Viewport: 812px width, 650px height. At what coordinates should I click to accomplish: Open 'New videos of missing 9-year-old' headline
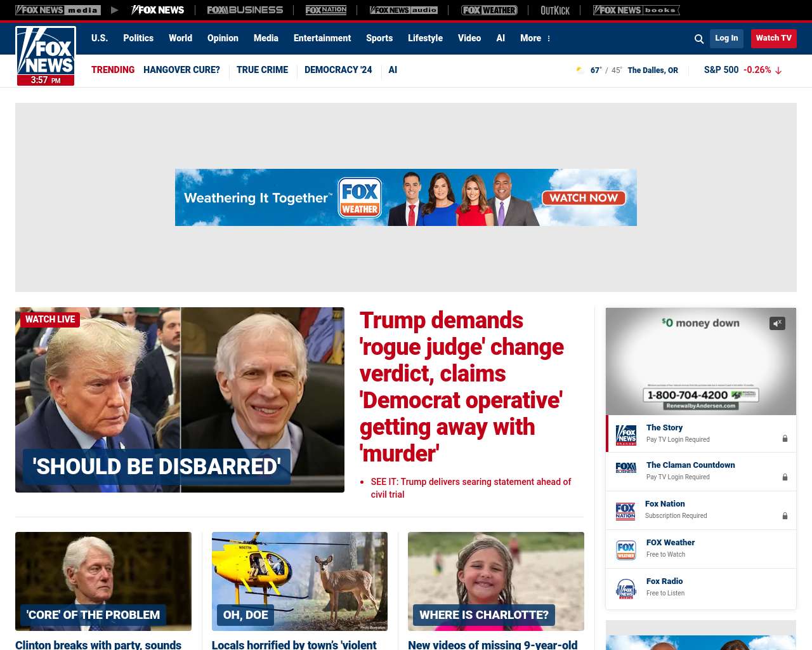pyautogui.click(x=493, y=645)
